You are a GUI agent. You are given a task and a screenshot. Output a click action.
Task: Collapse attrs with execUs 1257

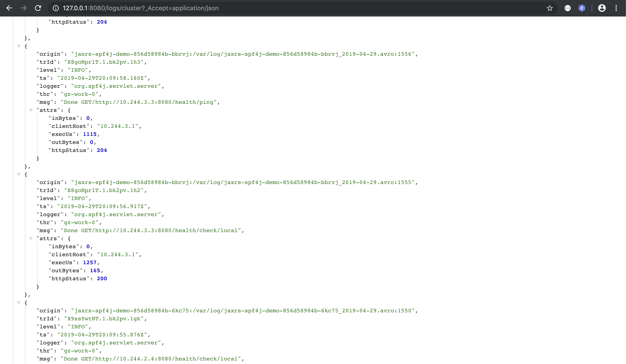[x=31, y=239]
